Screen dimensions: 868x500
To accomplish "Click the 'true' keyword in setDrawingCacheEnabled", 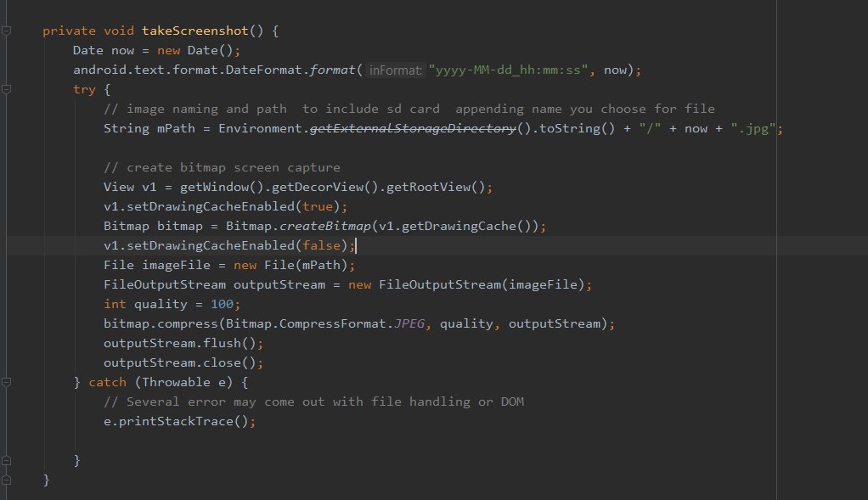I will pos(318,206).
